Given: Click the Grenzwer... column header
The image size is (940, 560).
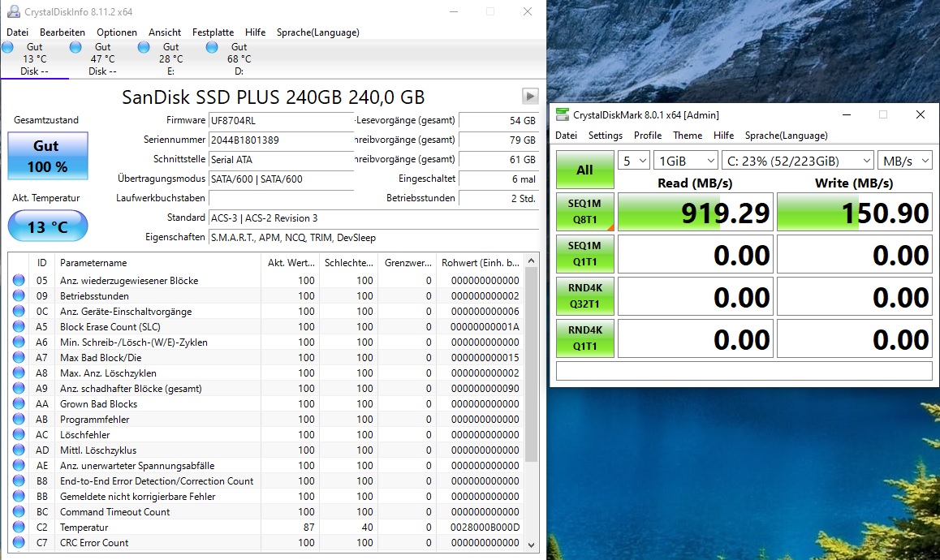Looking at the screenshot, I should tap(407, 263).
